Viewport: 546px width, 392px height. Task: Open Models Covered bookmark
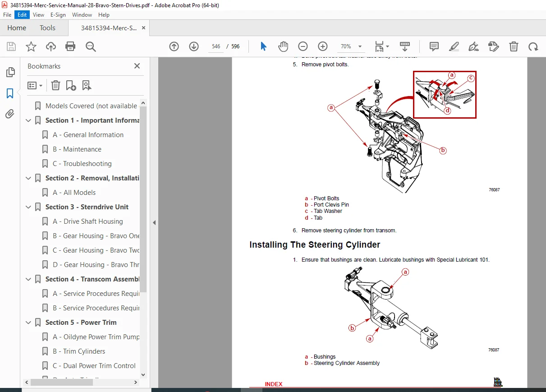(x=91, y=106)
